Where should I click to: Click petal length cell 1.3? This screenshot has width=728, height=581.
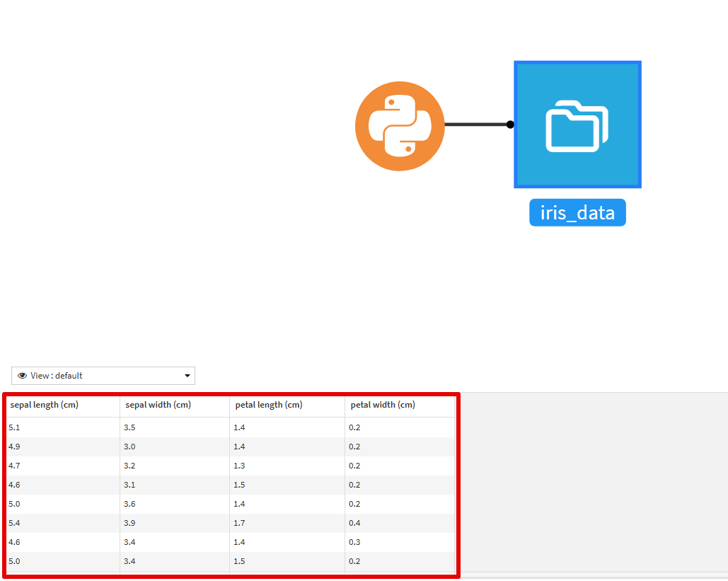click(x=287, y=466)
